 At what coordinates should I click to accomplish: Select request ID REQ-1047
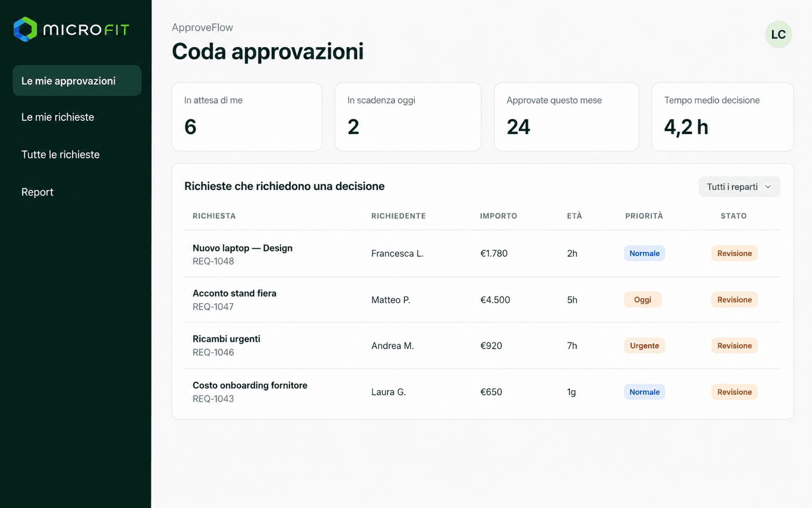tap(213, 307)
